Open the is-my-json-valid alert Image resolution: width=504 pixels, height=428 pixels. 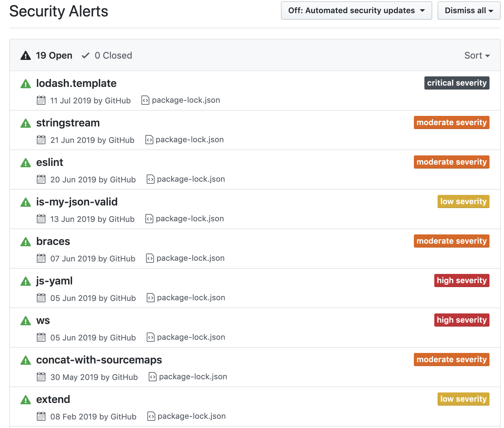(77, 202)
